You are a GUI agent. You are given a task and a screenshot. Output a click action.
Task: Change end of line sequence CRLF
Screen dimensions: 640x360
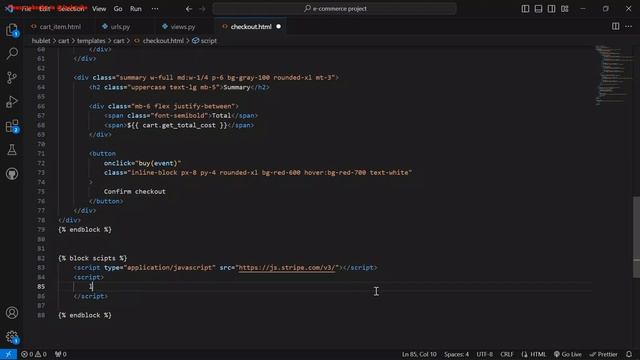coord(507,354)
